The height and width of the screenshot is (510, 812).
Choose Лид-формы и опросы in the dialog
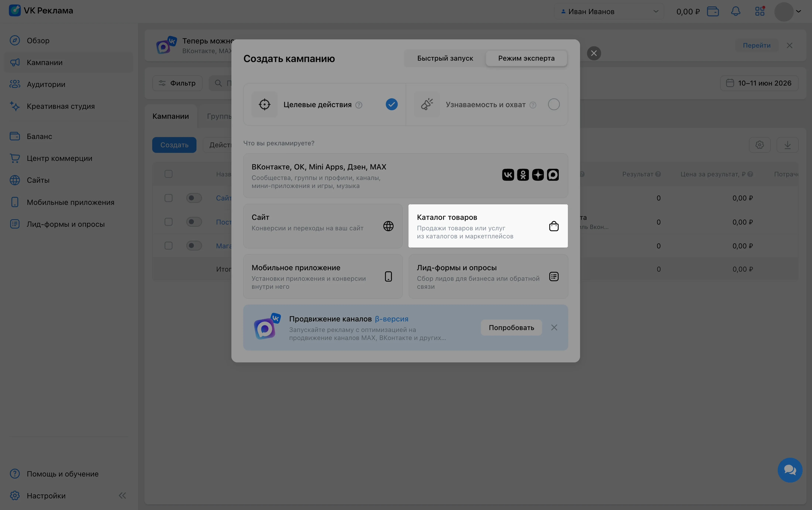488,276
